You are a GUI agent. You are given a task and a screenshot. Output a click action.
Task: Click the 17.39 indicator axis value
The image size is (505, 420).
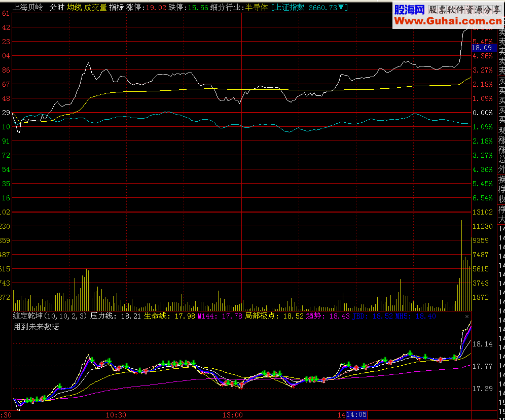pyautogui.click(x=483, y=389)
